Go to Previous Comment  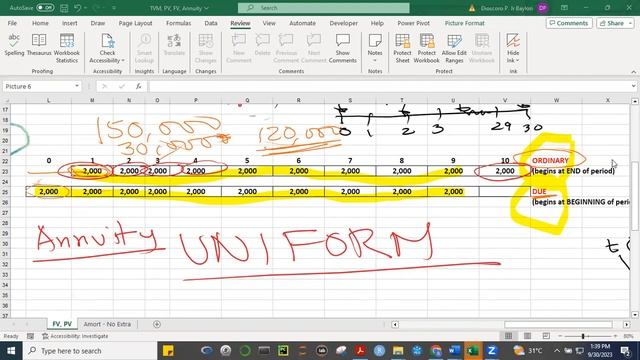(286, 48)
